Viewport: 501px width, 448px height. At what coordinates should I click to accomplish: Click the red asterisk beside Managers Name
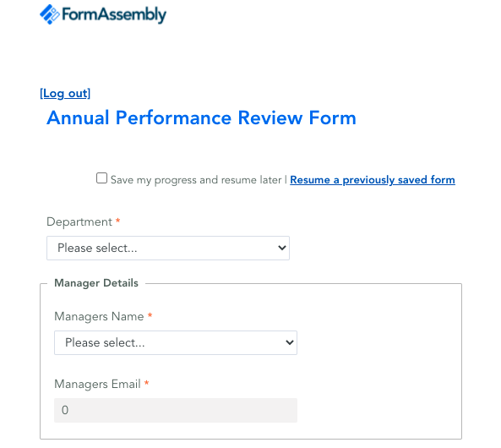[150, 315]
